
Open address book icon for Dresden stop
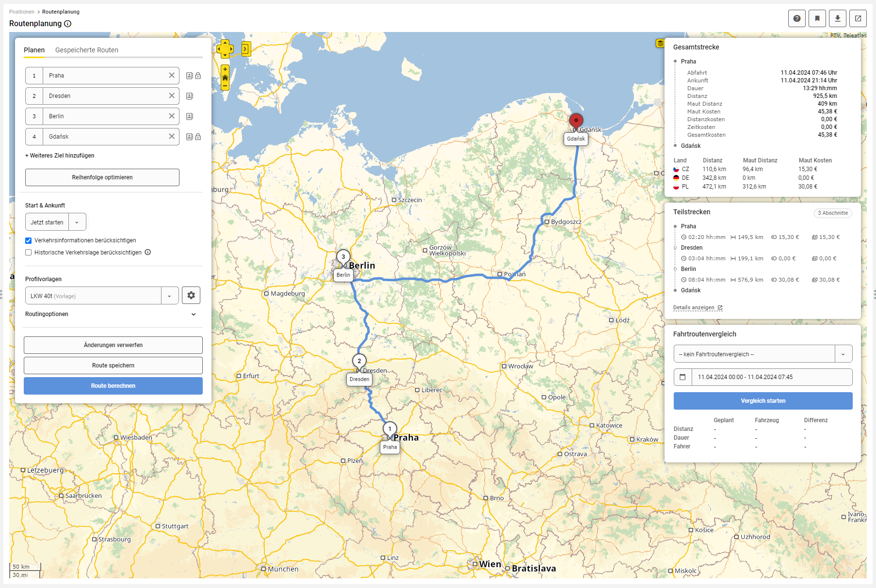tap(190, 96)
